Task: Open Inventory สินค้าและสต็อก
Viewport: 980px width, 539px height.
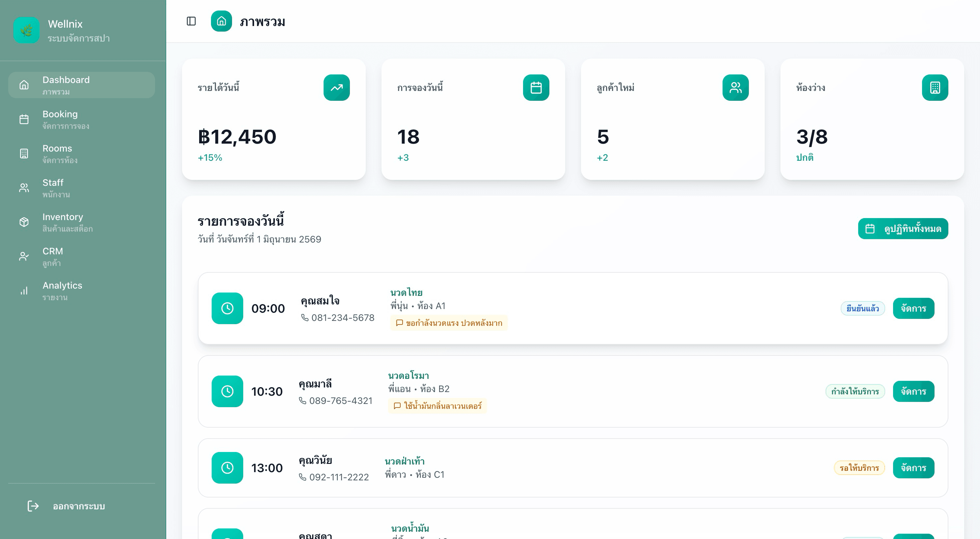Action: (x=81, y=222)
